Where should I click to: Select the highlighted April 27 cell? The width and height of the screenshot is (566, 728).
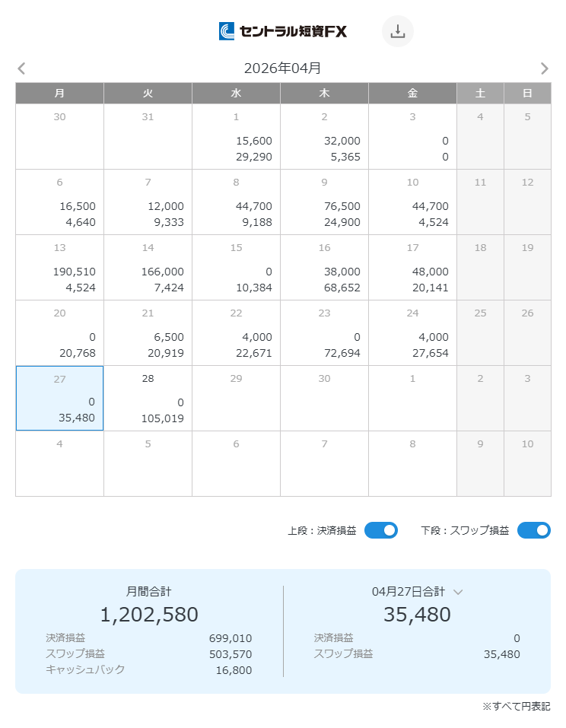(x=59, y=398)
